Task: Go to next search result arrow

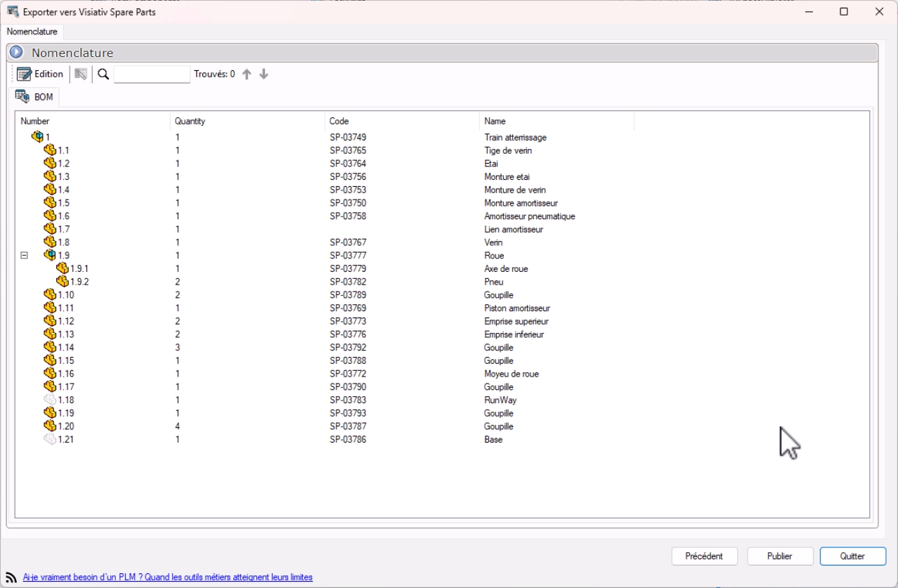Action: [263, 74]
